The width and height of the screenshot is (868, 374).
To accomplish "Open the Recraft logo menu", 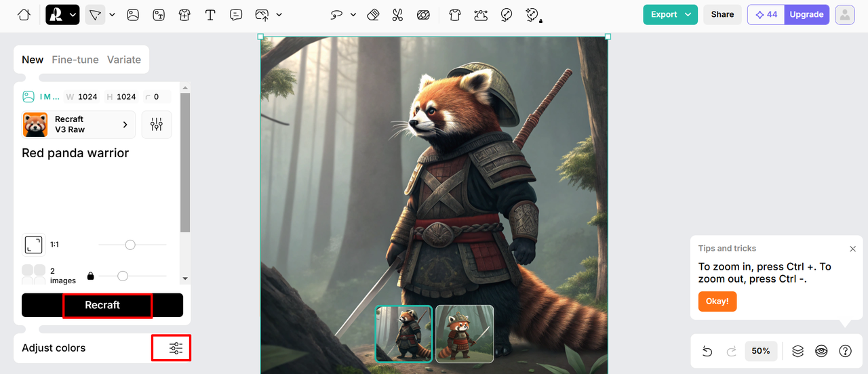I will (62, 14).
